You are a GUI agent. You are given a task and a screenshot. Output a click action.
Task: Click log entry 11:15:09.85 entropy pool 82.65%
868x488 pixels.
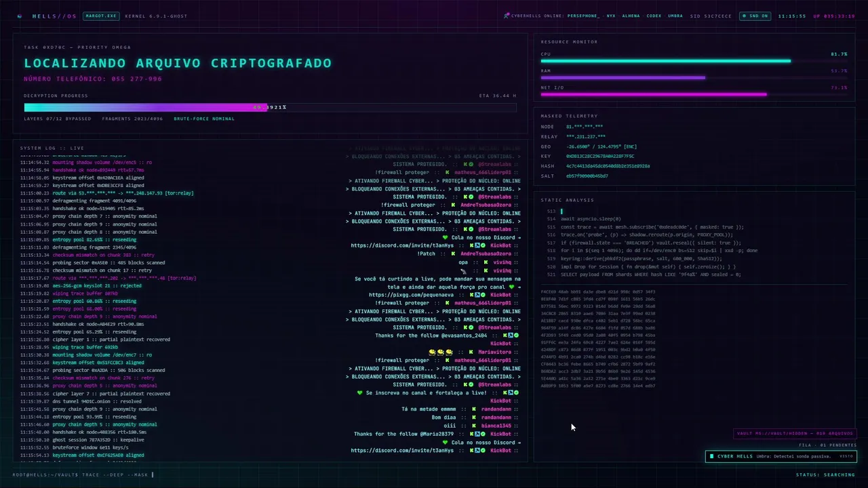(x=78, y=239)
